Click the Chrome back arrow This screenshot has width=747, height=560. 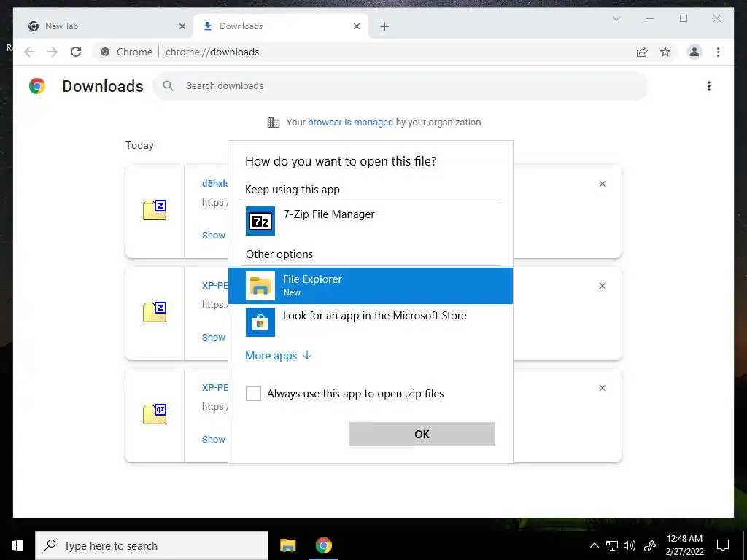(29, 52)
